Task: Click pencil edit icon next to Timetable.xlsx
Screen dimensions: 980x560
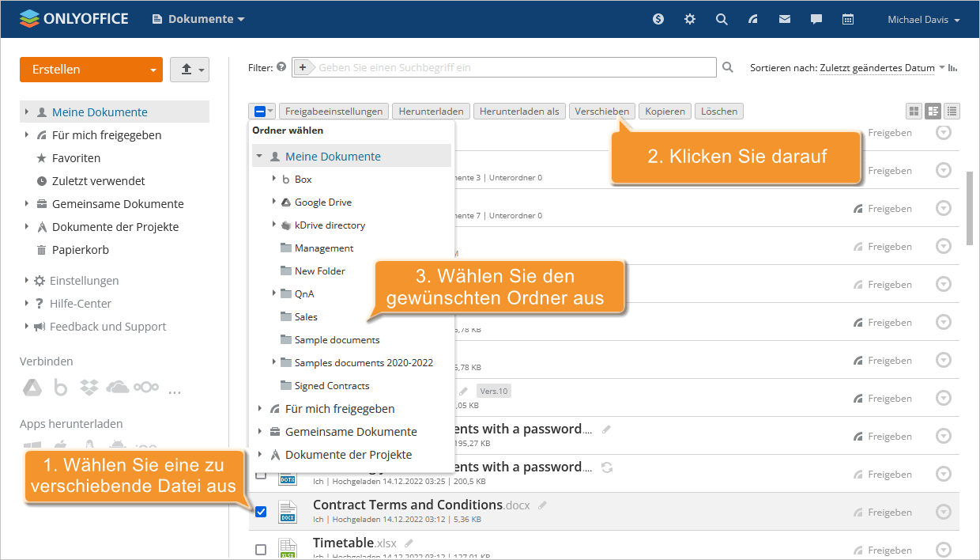Action: [x=409, y=543]
